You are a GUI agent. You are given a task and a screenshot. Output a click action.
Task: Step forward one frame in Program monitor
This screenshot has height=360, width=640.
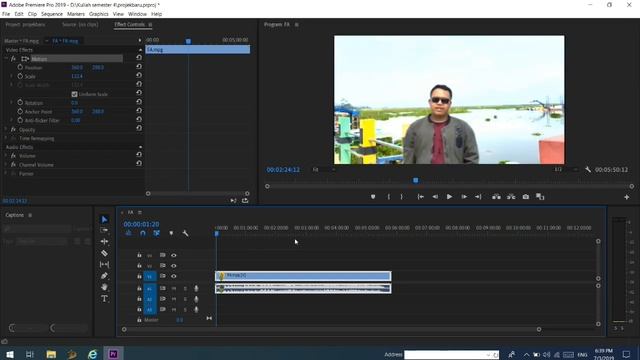click(464, 197)
